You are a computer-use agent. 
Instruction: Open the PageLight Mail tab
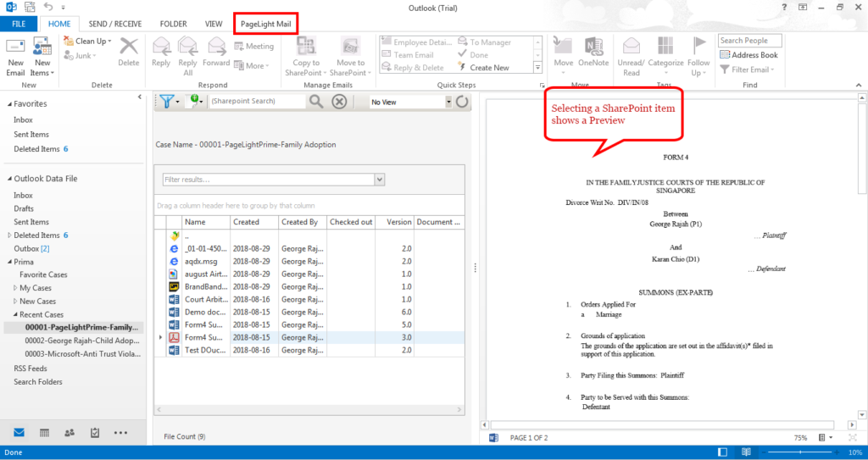click(265, 24)
